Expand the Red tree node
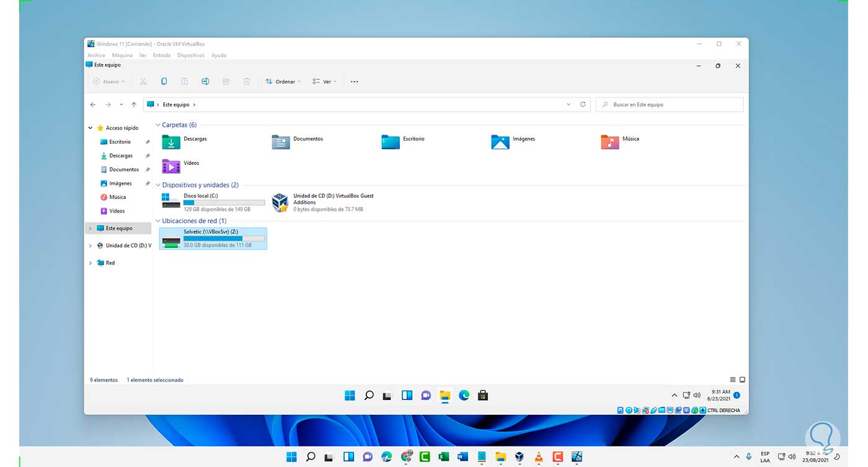Image resolution: width=868 pixels, height=467 pixels. (91, 263)
